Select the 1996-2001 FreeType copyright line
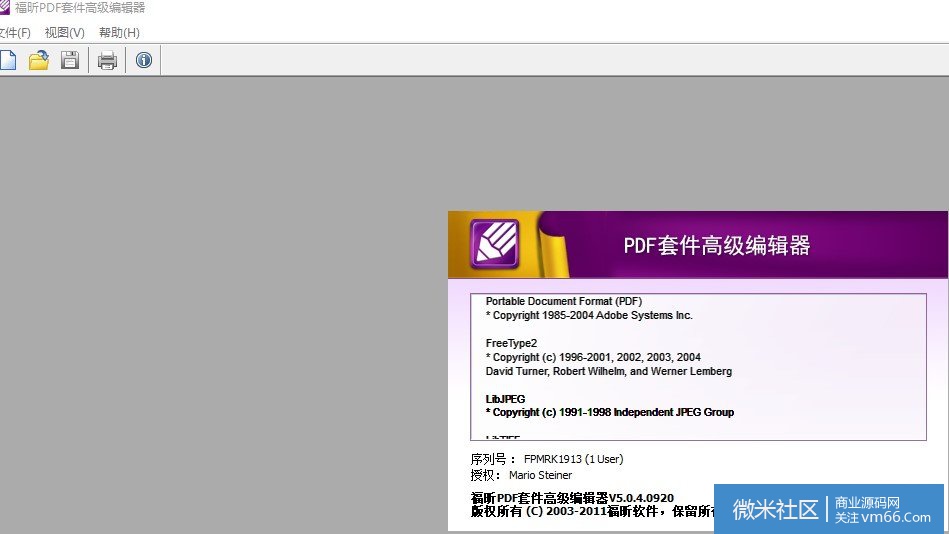The width and height of the screenshot is (949, 534). click(593, 357)
